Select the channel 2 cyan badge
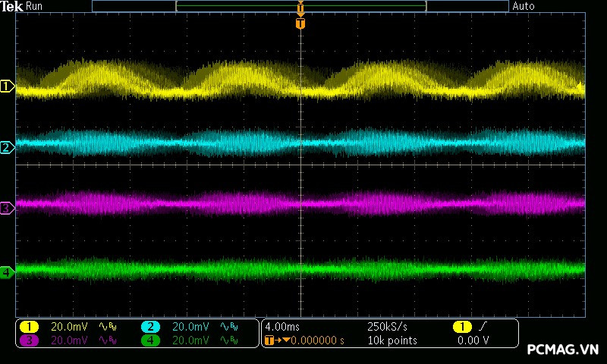The height and width of the screenshot is (364, 607). tap(150, 327)
